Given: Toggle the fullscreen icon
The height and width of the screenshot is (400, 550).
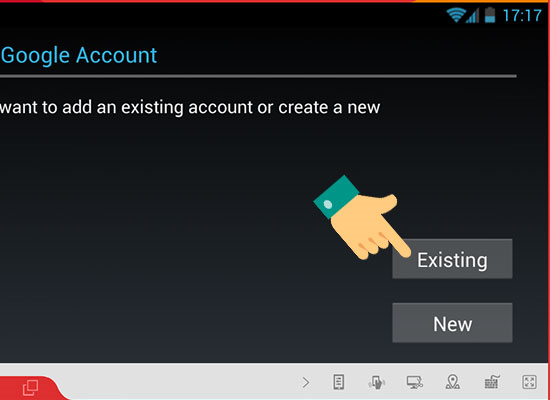Looking at the screenshot, I should 529,382.
